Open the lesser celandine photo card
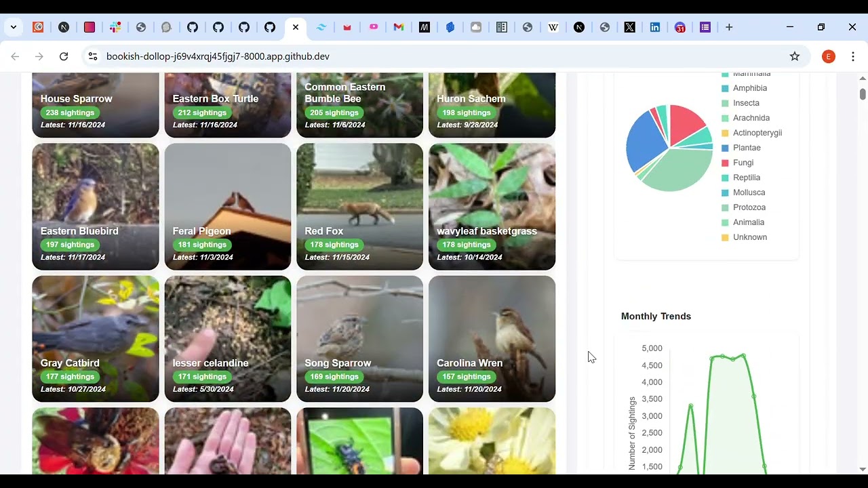This screenshot has height=488, width=868. [x=228, y=339]
